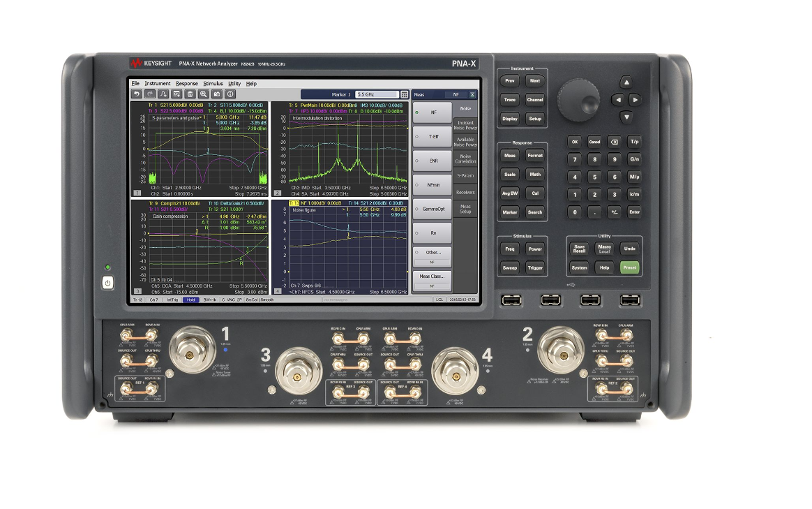Click the trash can delete icon
This screenshot has width=812, height=509.
[x=190, y=94]
